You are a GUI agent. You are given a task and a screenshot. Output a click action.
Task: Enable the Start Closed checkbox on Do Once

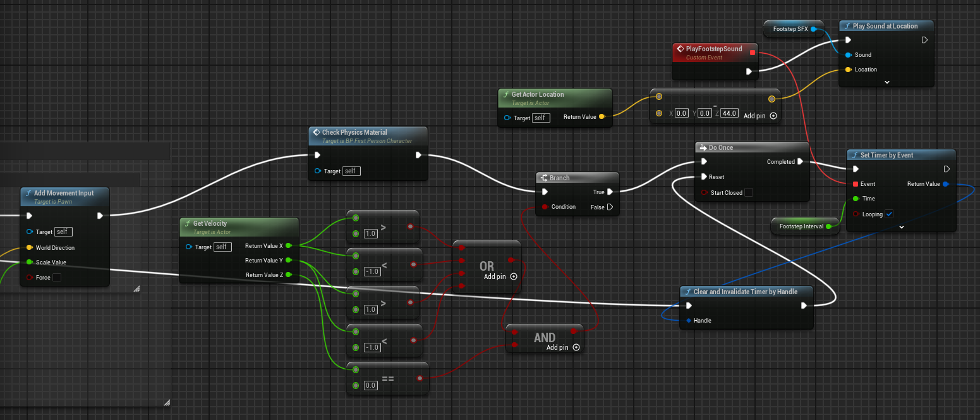[x=749, y=193]
